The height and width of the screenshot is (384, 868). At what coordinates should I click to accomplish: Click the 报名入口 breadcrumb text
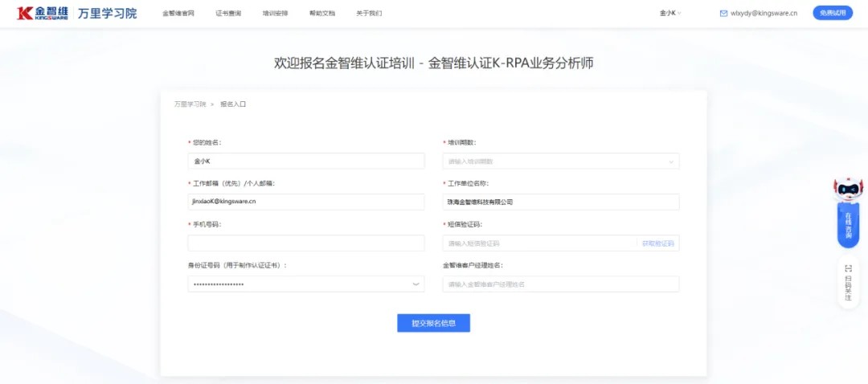pyautogui.click(x=233, y=104)
